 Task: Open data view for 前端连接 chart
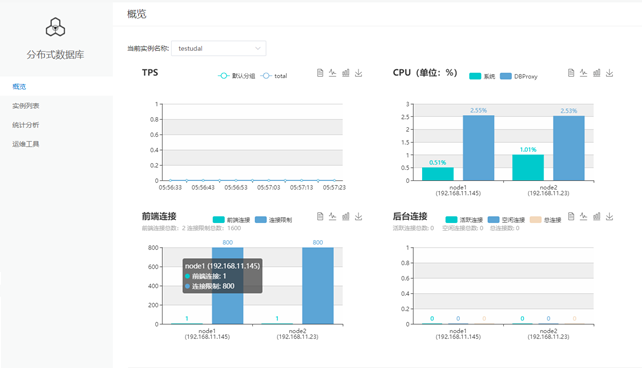(x=320, y=216)
